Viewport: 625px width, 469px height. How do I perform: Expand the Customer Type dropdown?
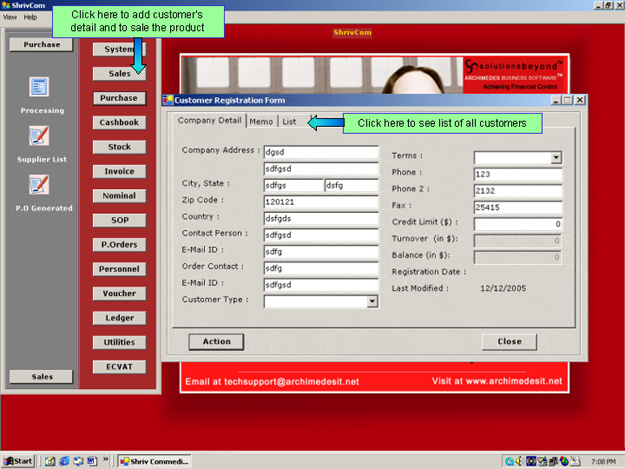point(372,301)
